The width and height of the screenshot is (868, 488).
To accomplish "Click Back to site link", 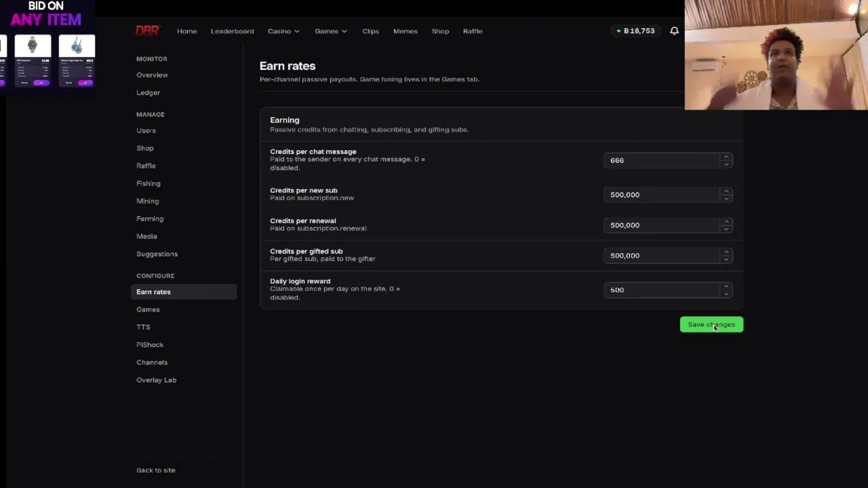I will (x=155, y=470).
